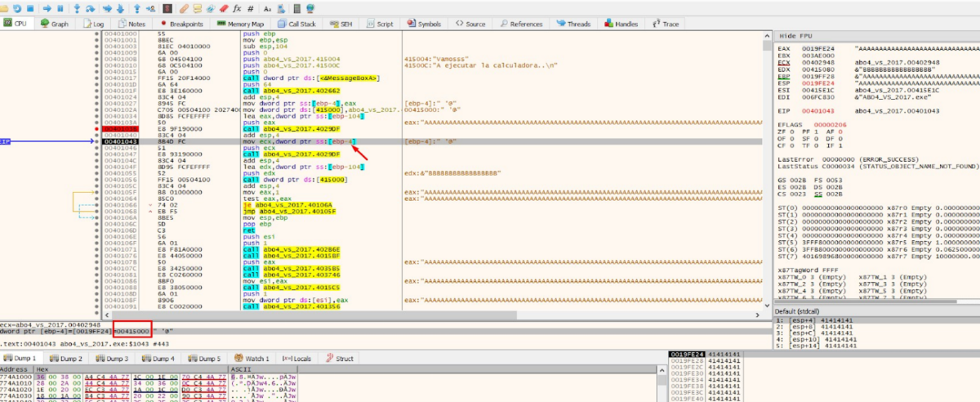Select the Dump 2 tab
The image size is (980, 402).
pos(65,359)
